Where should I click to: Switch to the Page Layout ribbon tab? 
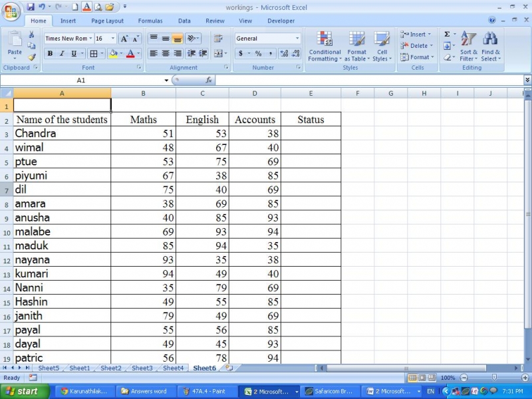[107, 21]
